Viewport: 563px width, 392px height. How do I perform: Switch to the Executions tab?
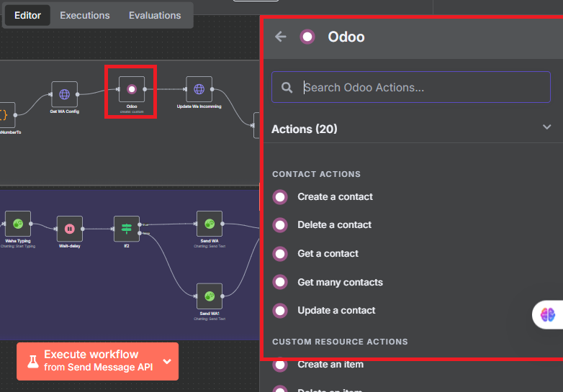pos(85,15)
